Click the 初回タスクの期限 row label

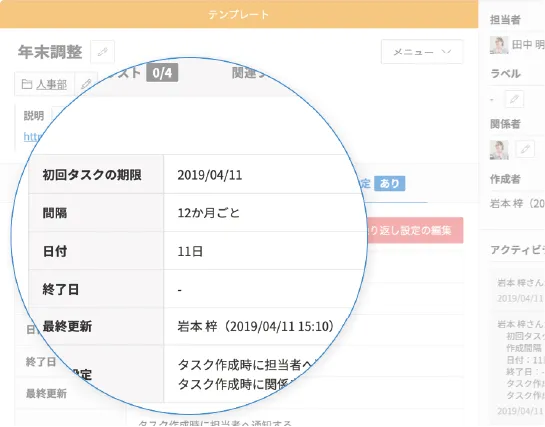pyautogui.click(x=92, y=175)
